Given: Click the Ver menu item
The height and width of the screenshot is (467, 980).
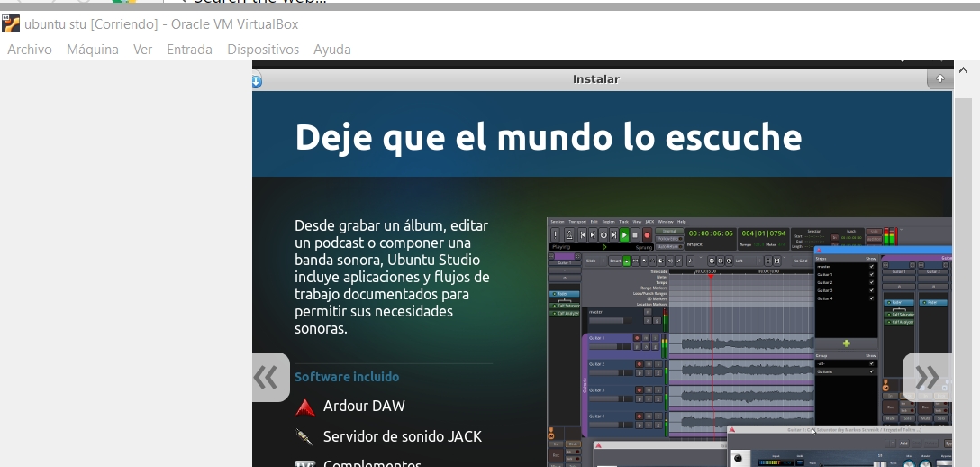Looking at the screenshot, I should coord(142,50).
